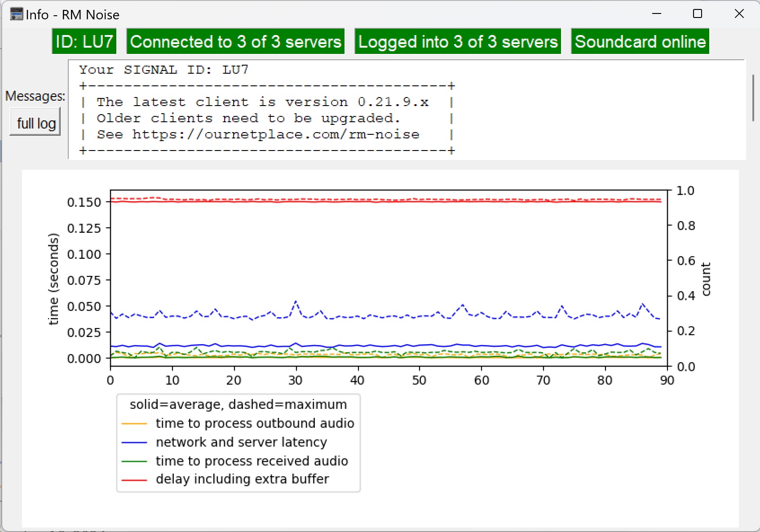Click the green ID: LU7 status indicator
The image size is (760, 532).
pyautogui.click(x=84, y=41)
